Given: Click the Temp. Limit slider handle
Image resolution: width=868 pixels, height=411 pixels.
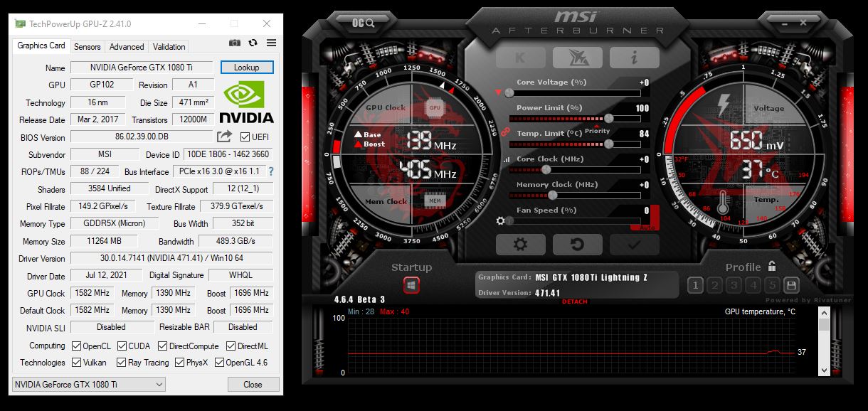Looking at the screenshot, I should 608,144.
